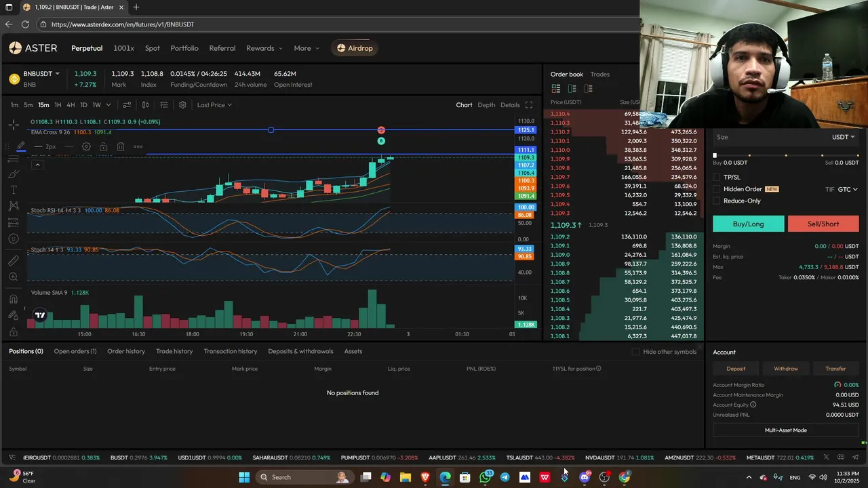Open the Last Price dropdown
The image size is (868, 488).
[214, 105]
